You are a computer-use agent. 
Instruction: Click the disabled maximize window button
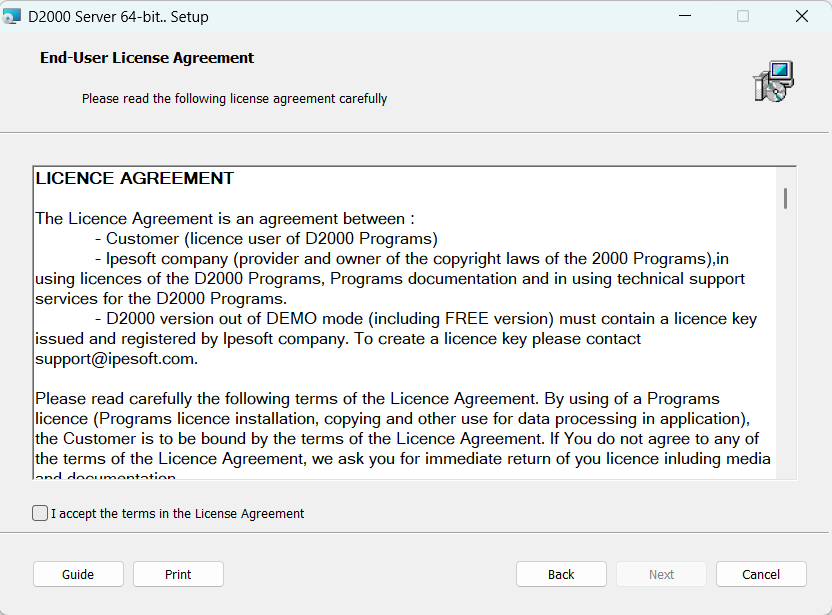point(743,17)
